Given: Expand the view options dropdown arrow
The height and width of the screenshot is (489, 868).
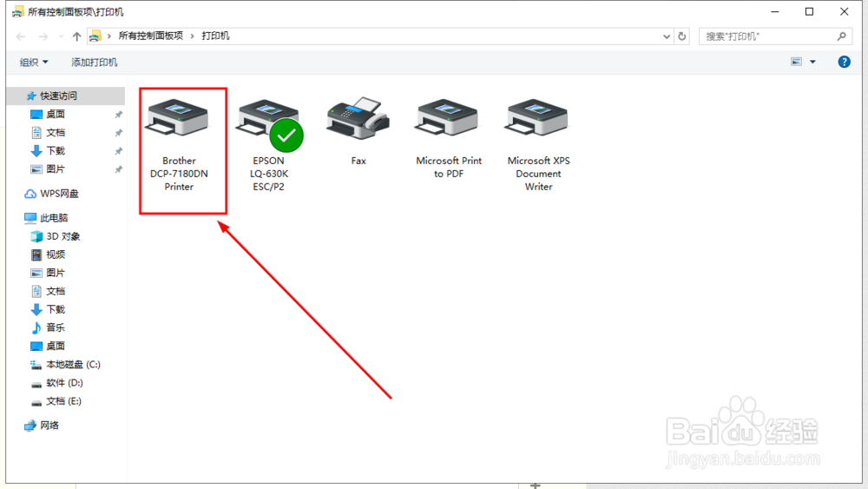Looking at the screenshot, I should tap(812, 62).
